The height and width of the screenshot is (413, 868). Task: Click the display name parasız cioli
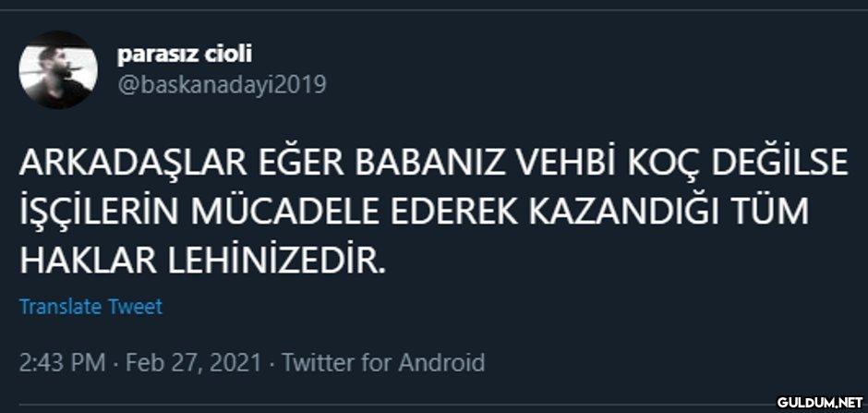pos(184,55)
